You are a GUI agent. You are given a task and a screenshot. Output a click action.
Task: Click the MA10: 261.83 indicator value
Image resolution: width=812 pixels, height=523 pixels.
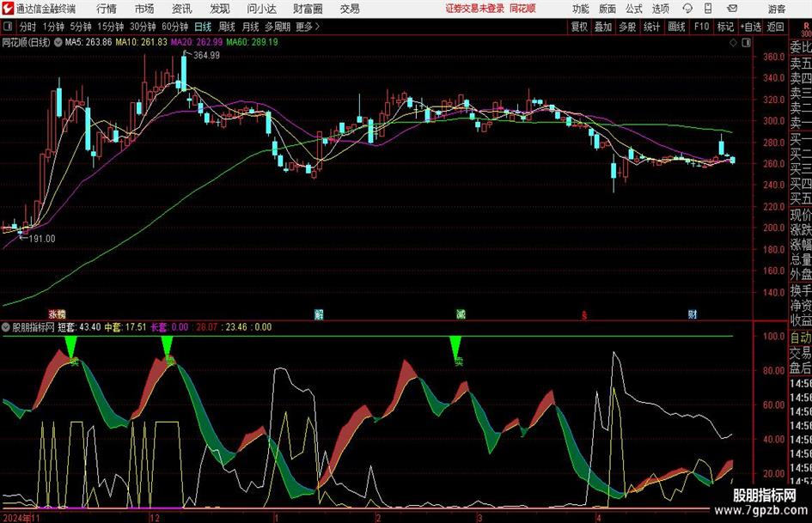coord(141,42)
